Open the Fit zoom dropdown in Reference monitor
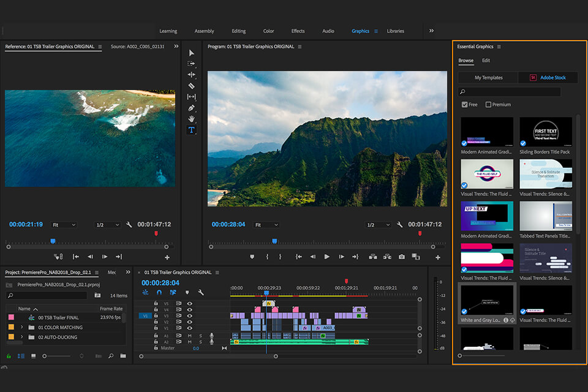This screenshot has width=588, height=392. (x=63, y=224)
